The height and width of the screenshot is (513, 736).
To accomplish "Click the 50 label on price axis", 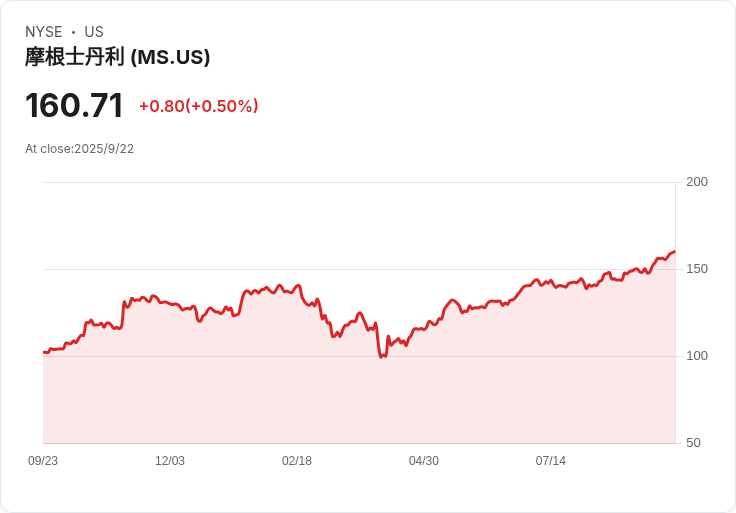I will point(693,443).
